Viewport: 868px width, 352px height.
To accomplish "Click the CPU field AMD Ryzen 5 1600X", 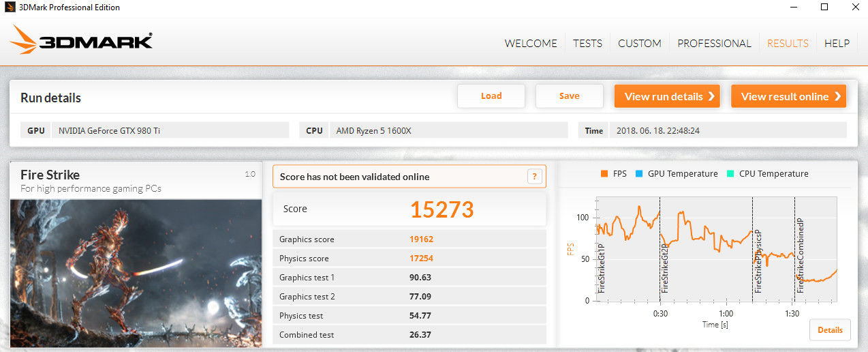I will [448, 130].
